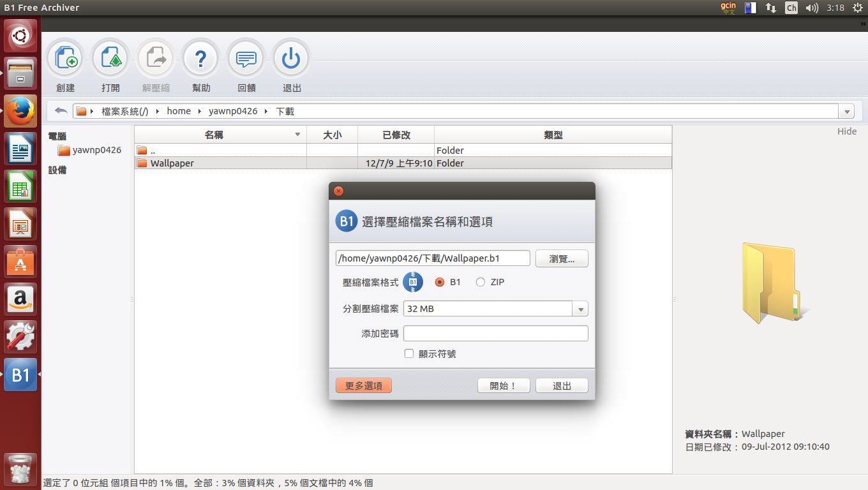Select the ZIP format radio button

(x=481, y=282)
